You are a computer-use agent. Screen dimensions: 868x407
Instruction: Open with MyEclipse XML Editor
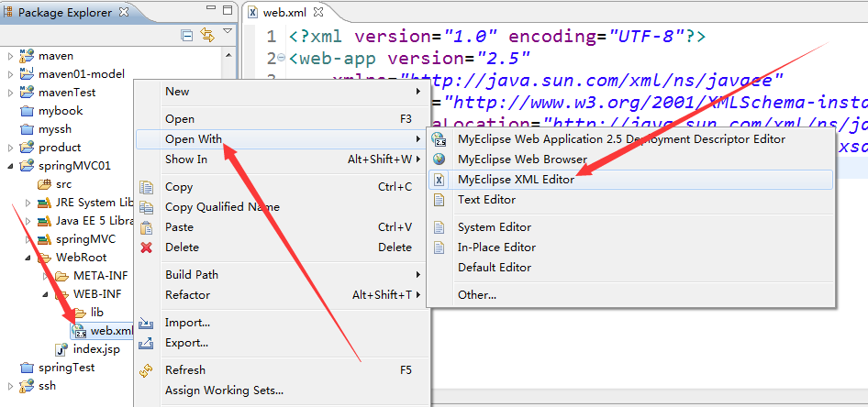[x=630, y=180]
